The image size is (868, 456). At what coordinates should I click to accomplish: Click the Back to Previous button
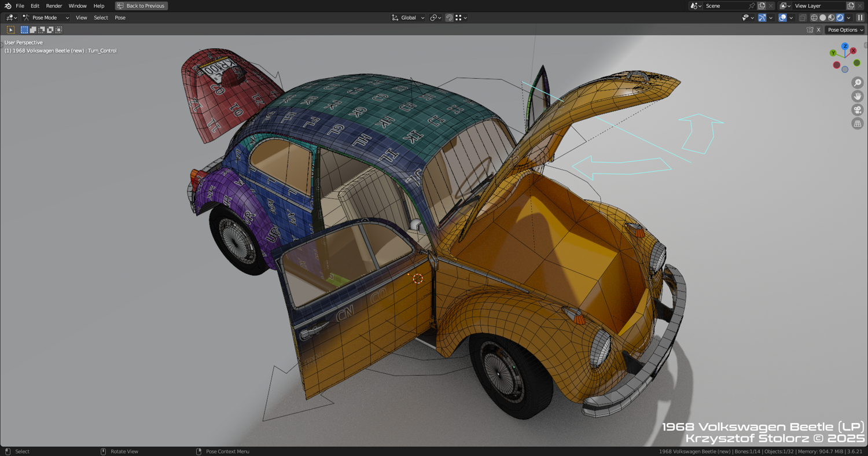[141, 6]
